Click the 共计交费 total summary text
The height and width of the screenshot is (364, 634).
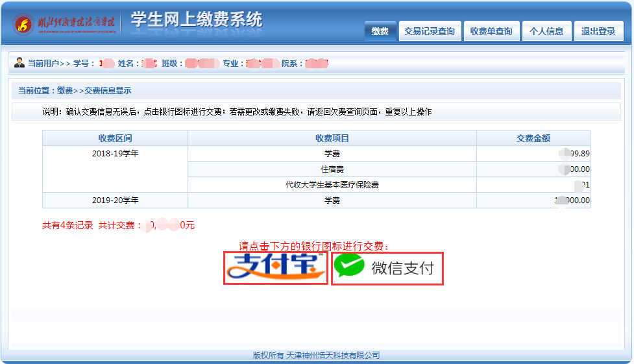[x=119, y=226]
